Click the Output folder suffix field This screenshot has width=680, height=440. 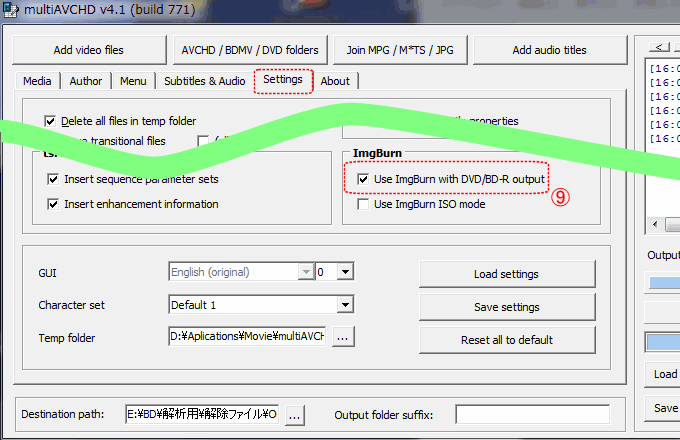(x=532, y=414)
